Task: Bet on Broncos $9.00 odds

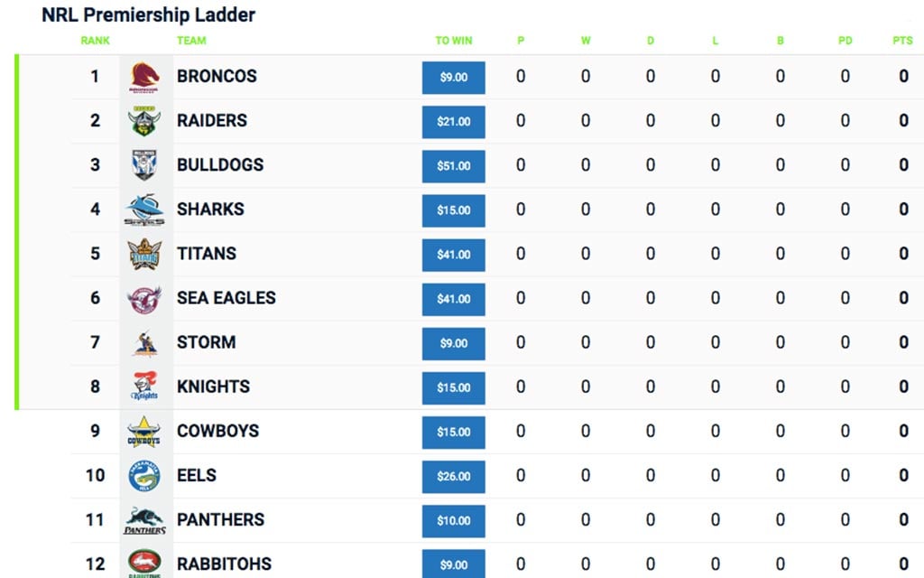Action: (454, 78)
